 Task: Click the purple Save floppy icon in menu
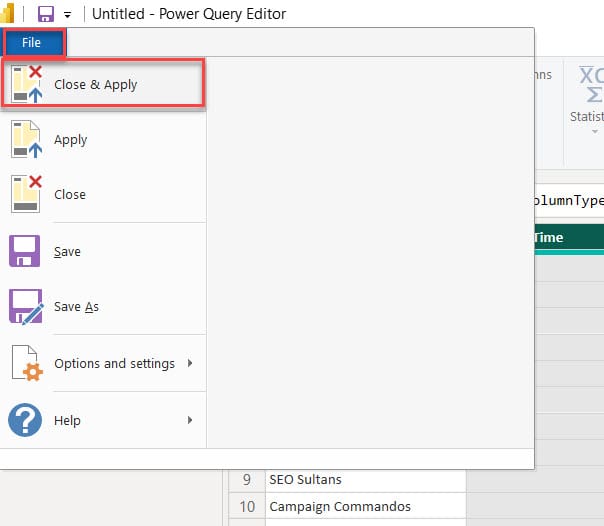(x=25, y=251)
